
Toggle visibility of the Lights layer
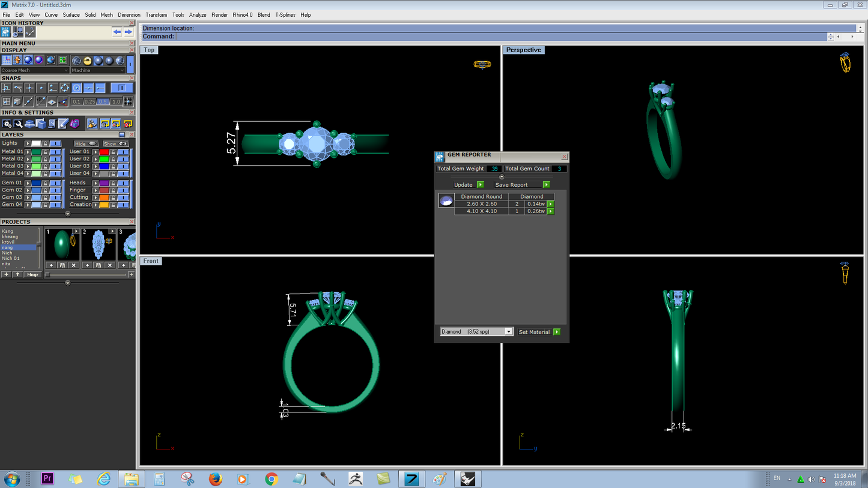pyautogui.click(x=55, y=143)
